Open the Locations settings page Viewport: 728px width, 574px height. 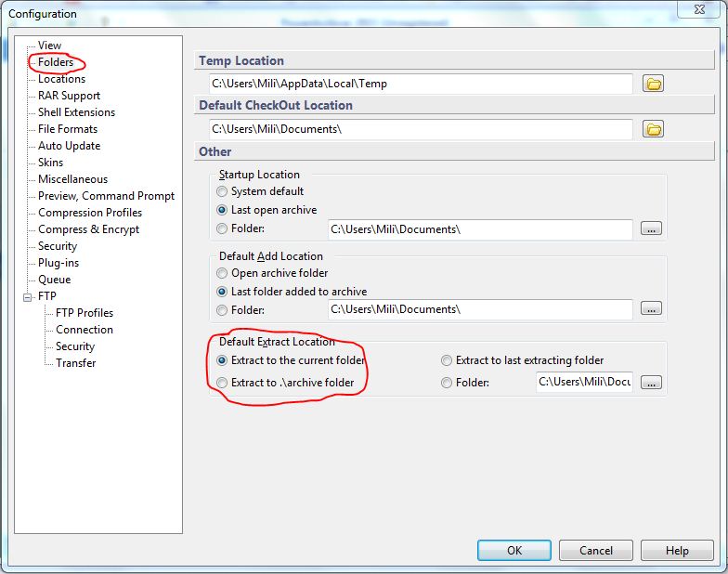(x=61, y=79)
